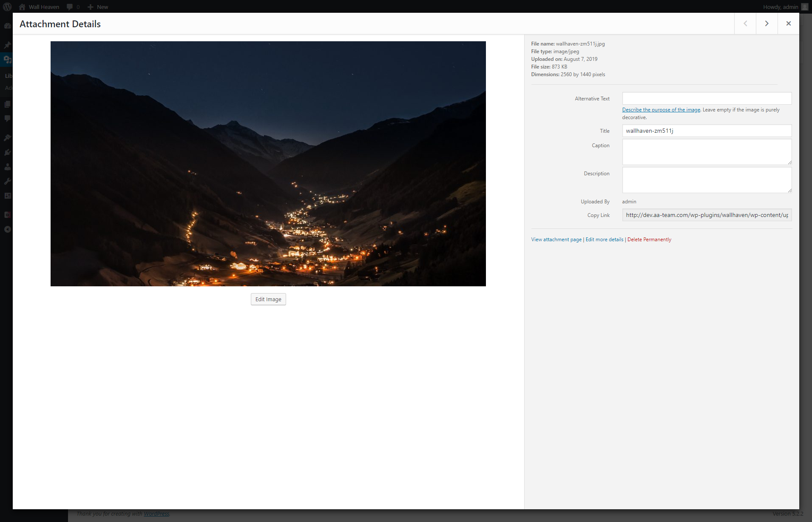Screen dimensions: 812x522
Task: Open the Dashboard icon in sidebar
Action: (7, 26)
